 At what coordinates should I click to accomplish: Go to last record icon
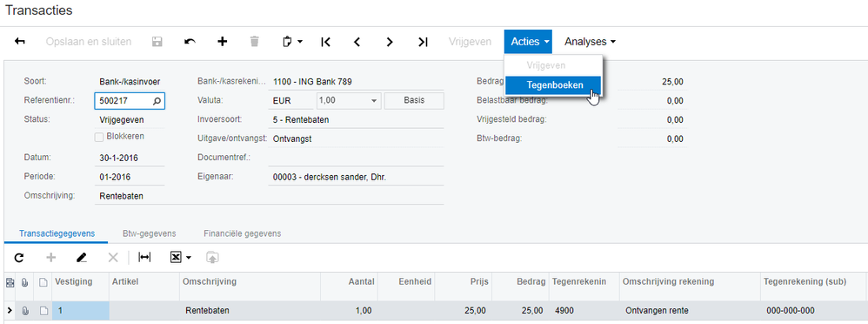(423, 42)
